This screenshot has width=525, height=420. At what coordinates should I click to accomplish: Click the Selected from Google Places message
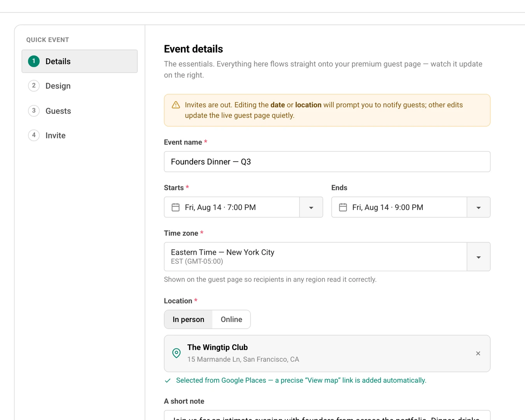click(x=301, y=380)
